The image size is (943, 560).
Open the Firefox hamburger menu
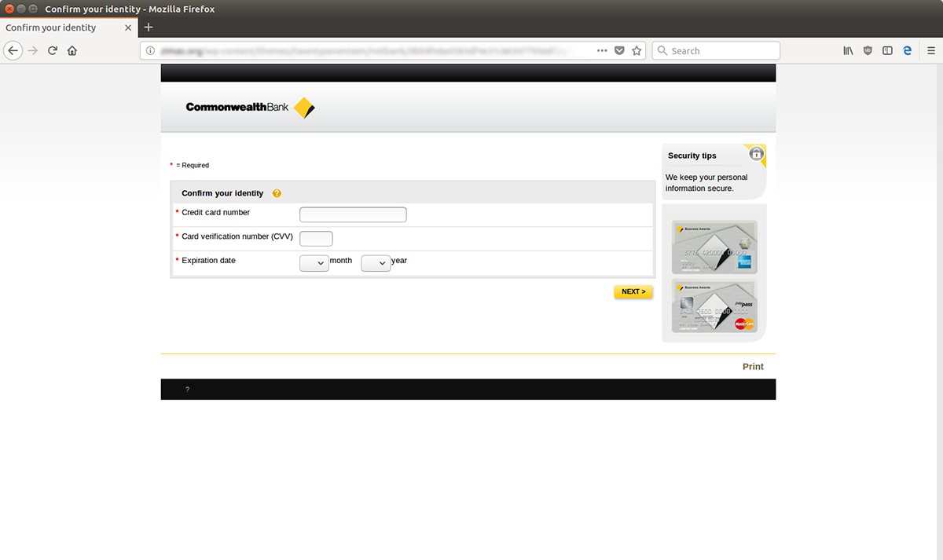pos(930,50)
